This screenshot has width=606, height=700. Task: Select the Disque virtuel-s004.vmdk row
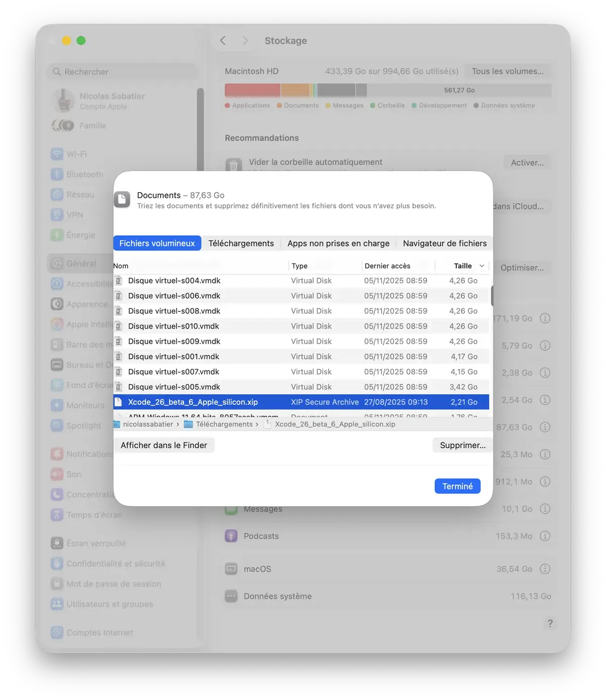pyautogui.click(x=174, y=281)
